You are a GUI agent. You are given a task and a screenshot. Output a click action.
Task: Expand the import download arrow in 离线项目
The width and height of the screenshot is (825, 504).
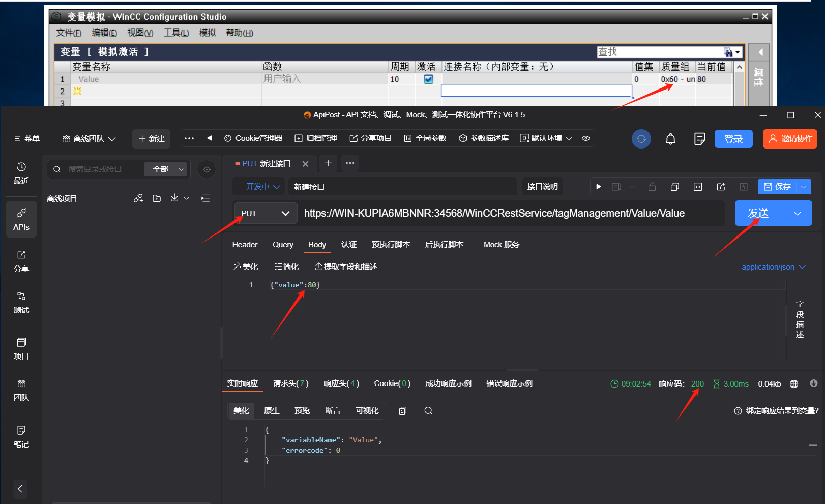187,198
